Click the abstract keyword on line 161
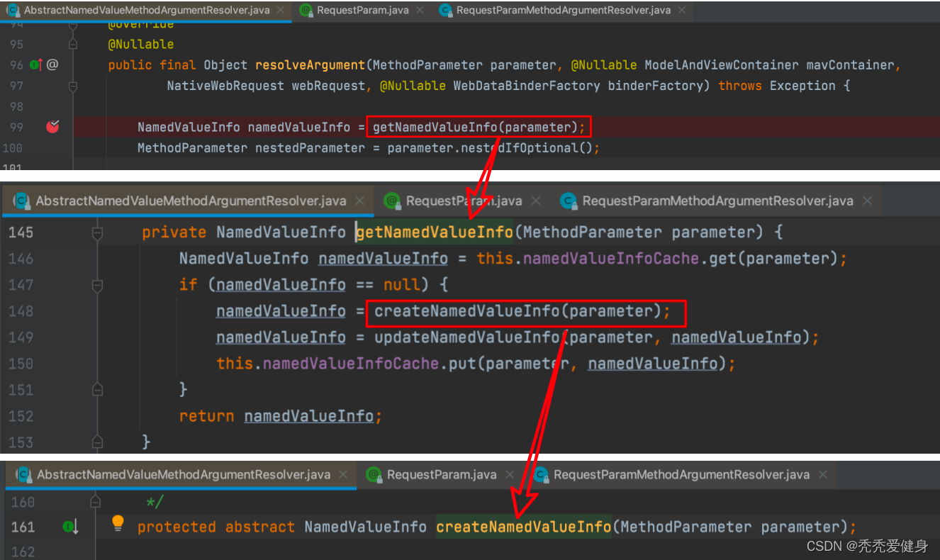Image resolution: width=940 pixels, height=560 pixels. pos(259,527)
